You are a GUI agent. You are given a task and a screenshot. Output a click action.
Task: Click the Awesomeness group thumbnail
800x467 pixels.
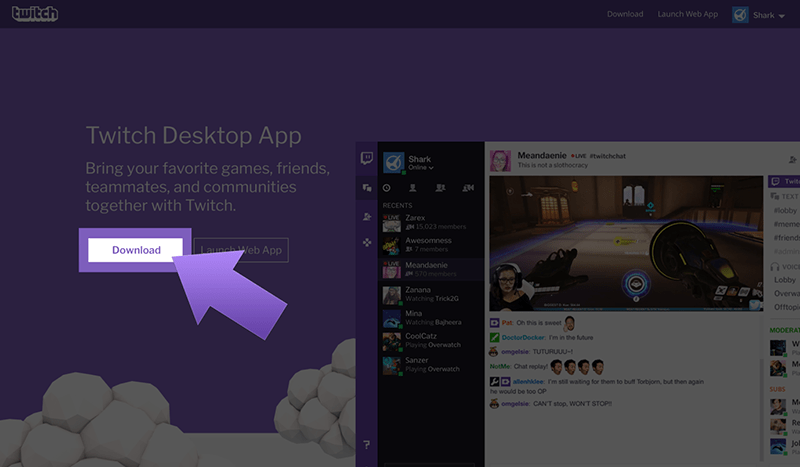tap(392, 245)
